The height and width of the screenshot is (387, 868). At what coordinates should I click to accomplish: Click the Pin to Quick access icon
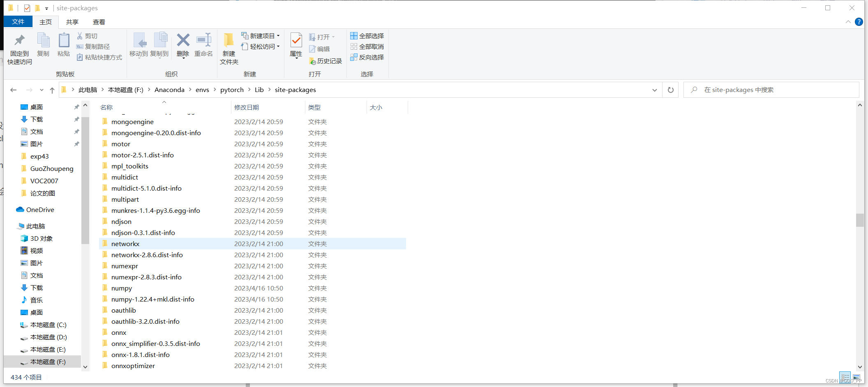coord(19,40)
